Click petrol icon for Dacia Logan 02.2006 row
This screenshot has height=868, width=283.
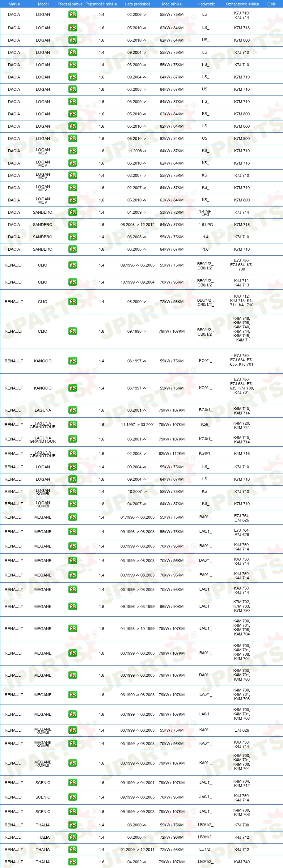tap(72, 15)
